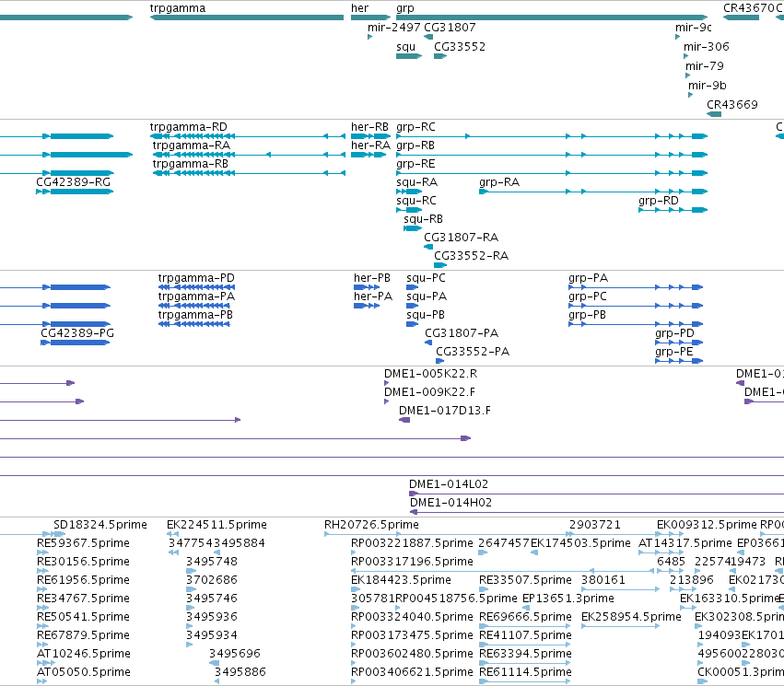
Task: Open the squ-PB protein label
Action: point(426,315)
